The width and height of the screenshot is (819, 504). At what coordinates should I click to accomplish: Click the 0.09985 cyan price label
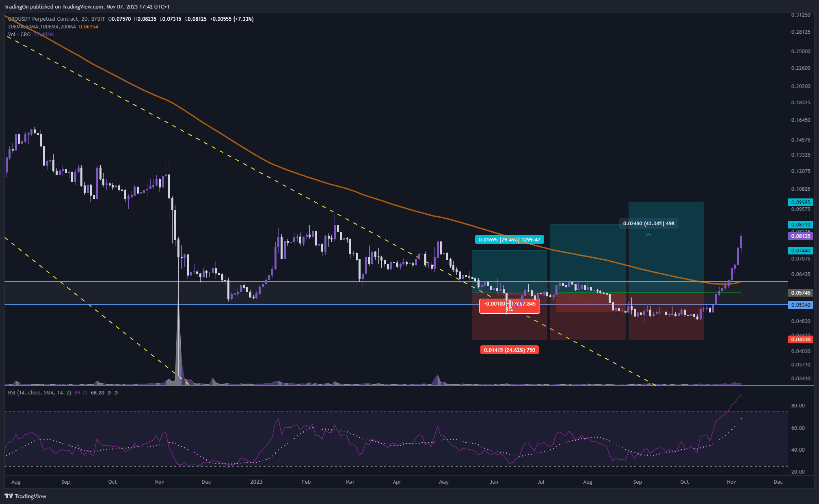click(800, 202)
